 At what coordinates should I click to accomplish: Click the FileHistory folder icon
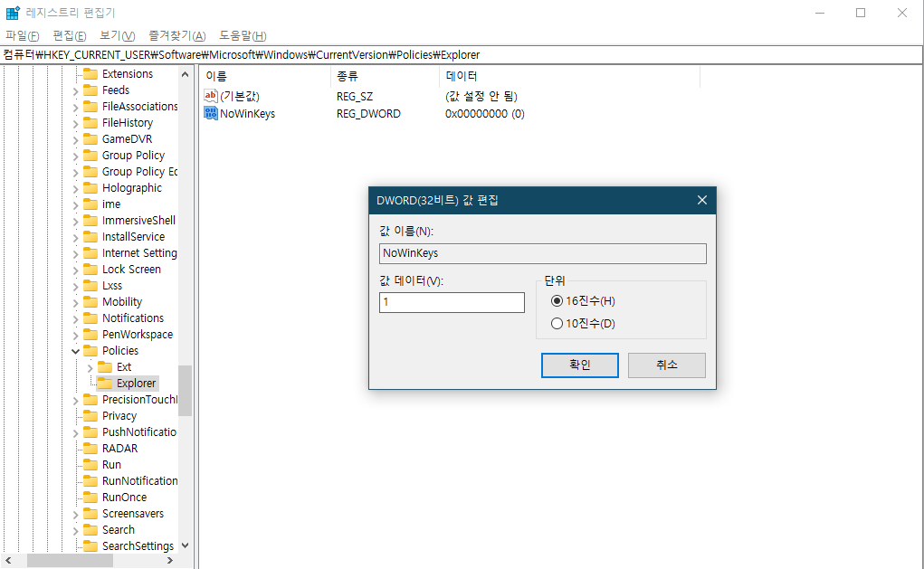coord(90,123)
